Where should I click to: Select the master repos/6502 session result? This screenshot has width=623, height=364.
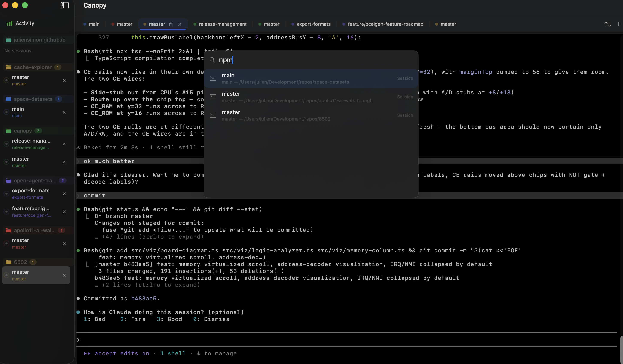coord(311,115)
